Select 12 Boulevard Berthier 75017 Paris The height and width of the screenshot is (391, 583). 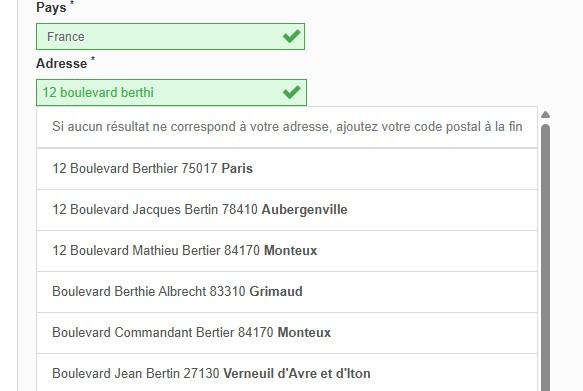pos(287,169)
